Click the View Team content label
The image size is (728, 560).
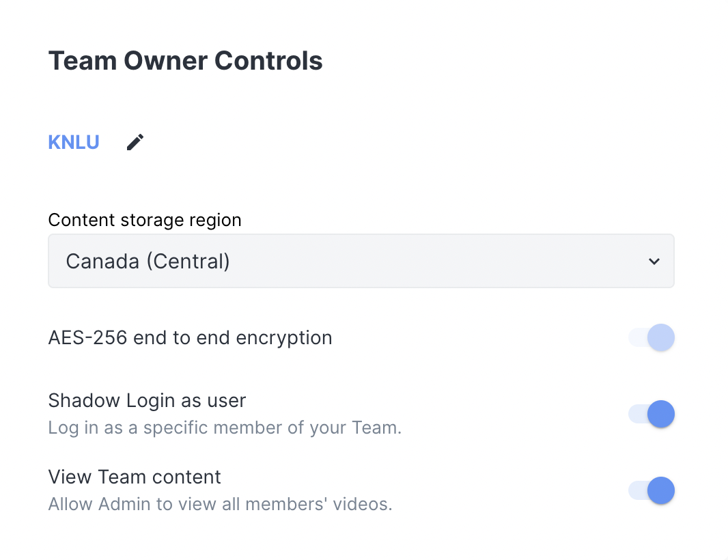click(x=135, y=477)
